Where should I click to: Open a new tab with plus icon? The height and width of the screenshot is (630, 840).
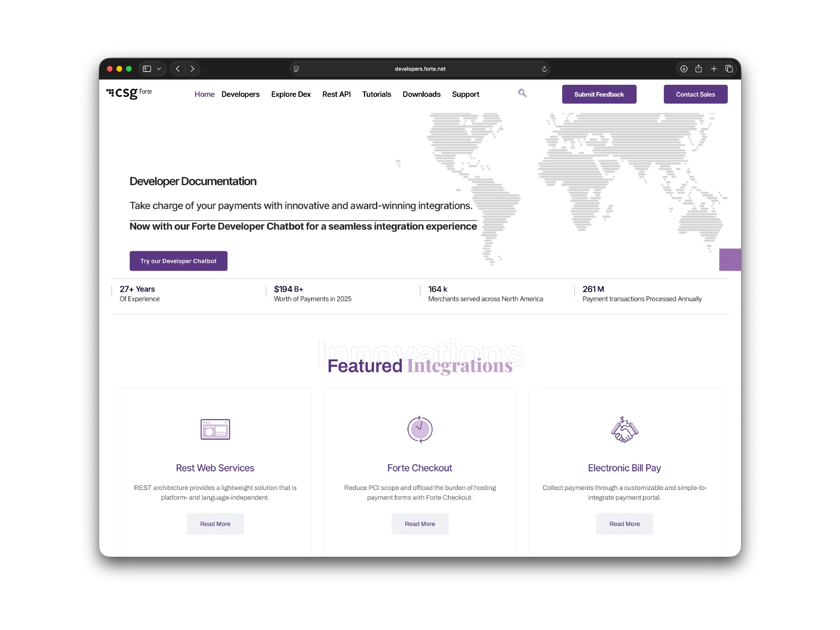pyautogui.click(x=714, y=69)
